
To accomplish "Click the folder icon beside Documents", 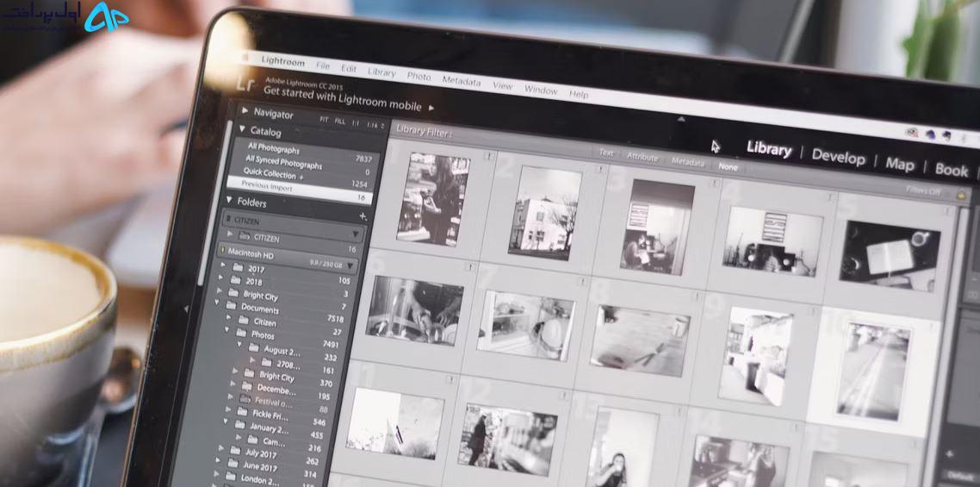I will pos(232,306).
